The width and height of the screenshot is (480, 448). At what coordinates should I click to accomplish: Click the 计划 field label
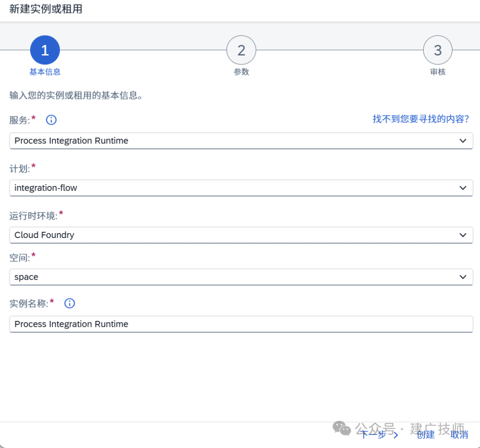(20, 168)
